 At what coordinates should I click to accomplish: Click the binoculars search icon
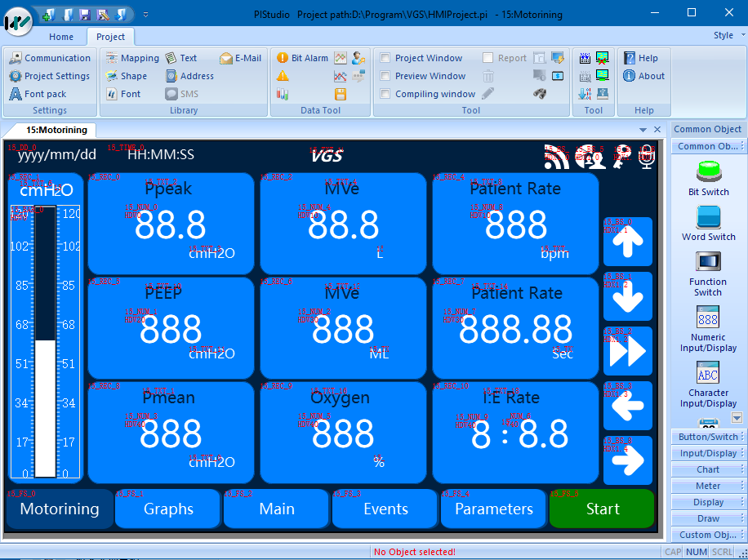pyautogui.click(x=540, y=94)
